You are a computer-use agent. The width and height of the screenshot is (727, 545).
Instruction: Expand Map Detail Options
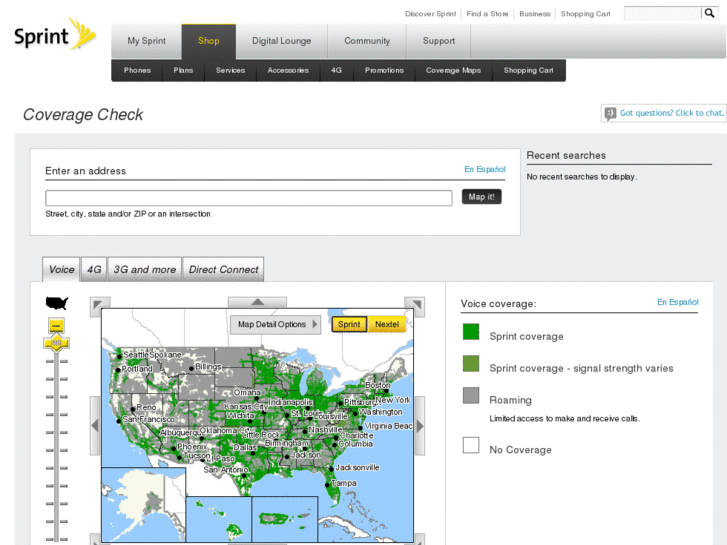pyautogui.click(x=276, y=324)
